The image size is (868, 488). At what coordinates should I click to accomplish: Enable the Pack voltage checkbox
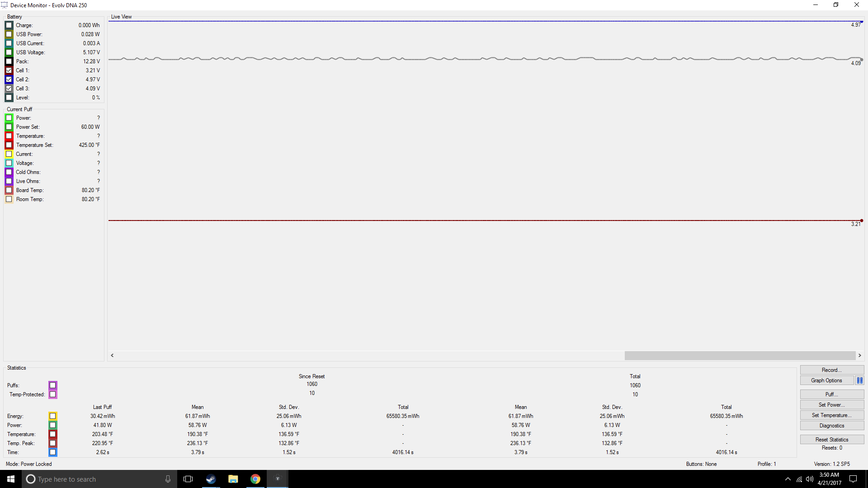[9, 61]
